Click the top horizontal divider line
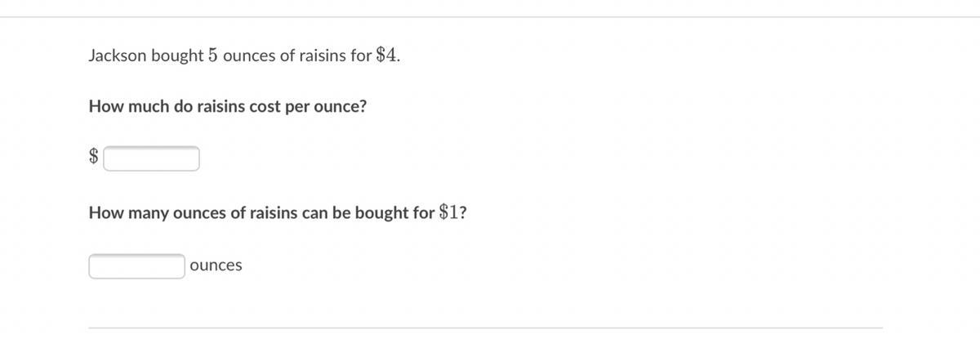The width and height of the screenshot is (980, 339). tap(490, 17)
